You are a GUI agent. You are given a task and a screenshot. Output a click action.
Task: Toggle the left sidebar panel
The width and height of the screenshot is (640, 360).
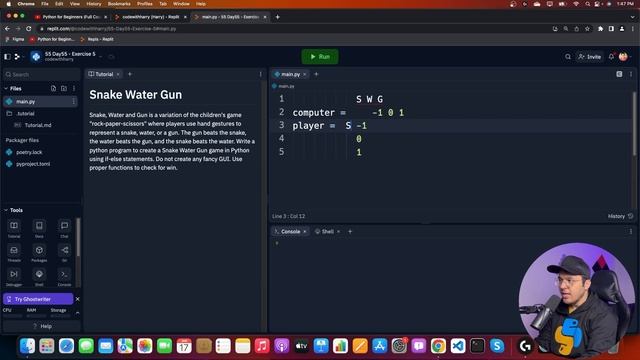pyautogui.click(x=7, y=57)
